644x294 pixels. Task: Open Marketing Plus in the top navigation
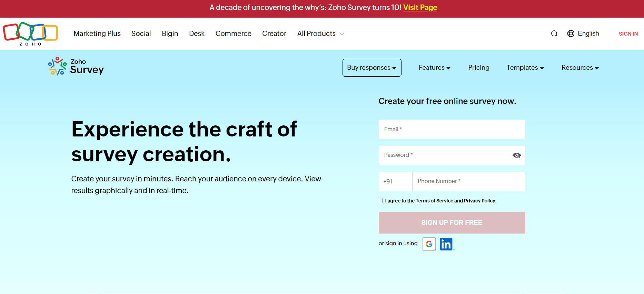[97, 34]
